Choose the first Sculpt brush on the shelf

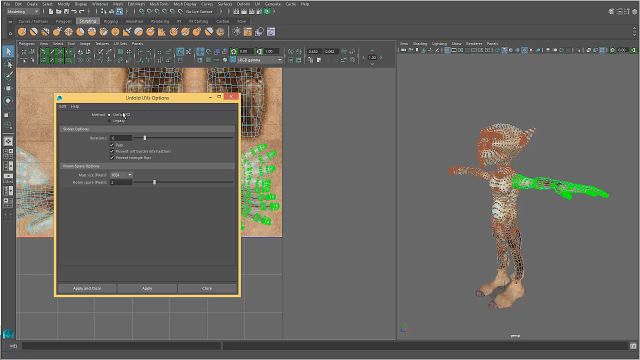(22, 31)
